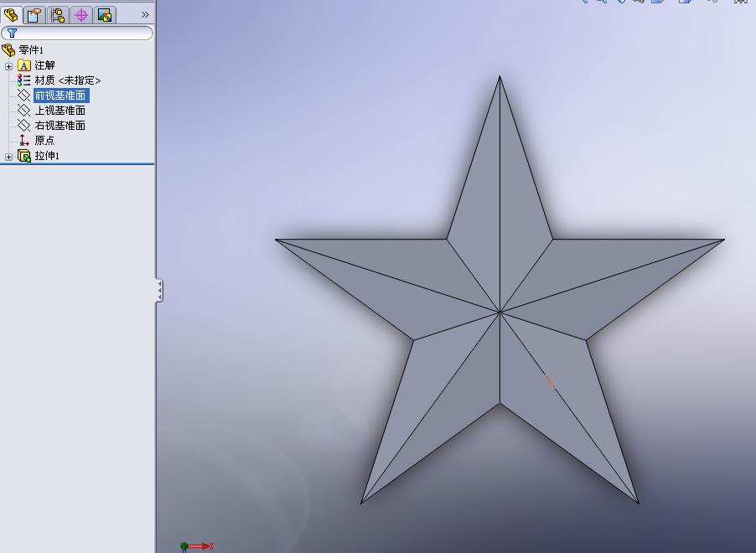
Task: Click the plane icon beside 上视基准面
Action: pos(23,111)
